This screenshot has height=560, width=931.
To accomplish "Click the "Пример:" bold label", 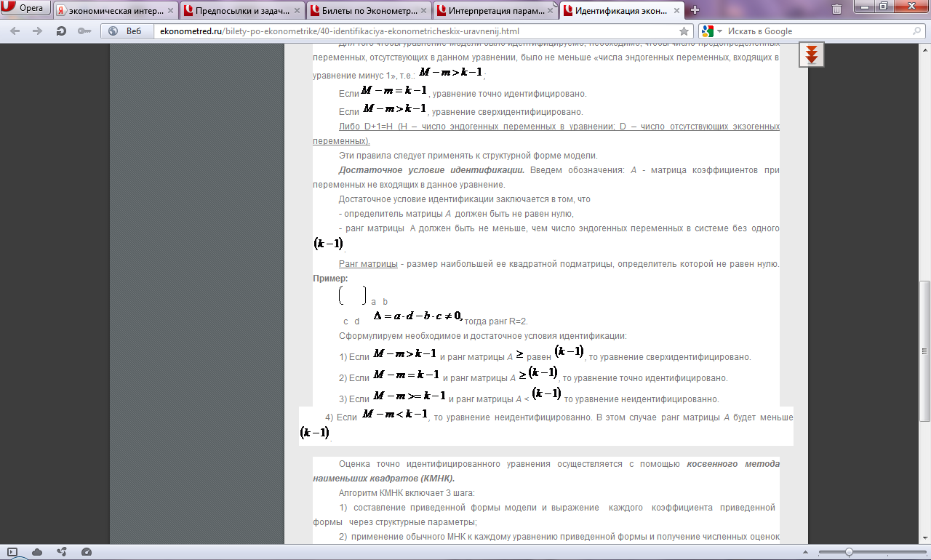I will [x=330, y=279].
